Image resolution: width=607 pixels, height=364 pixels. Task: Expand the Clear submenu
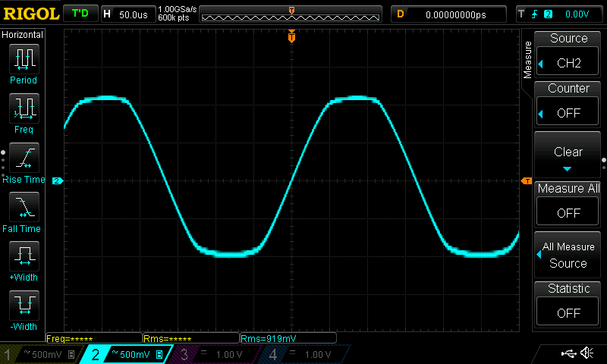568,155
